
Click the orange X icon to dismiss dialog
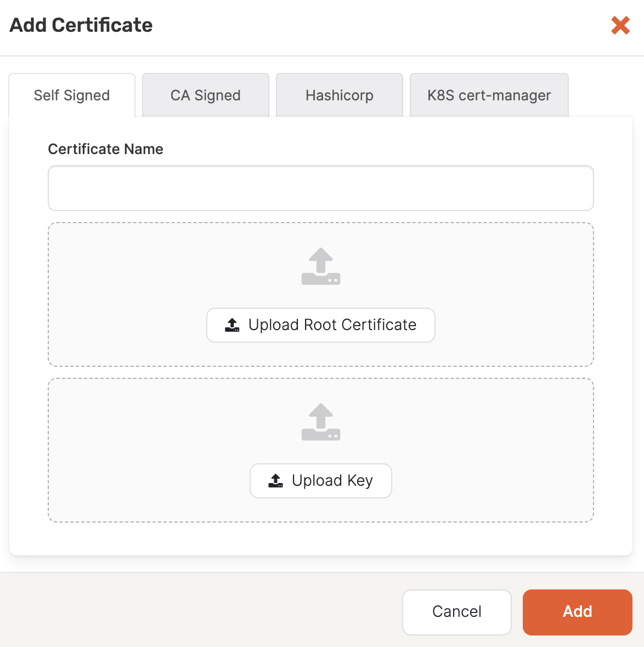[620, 25]
